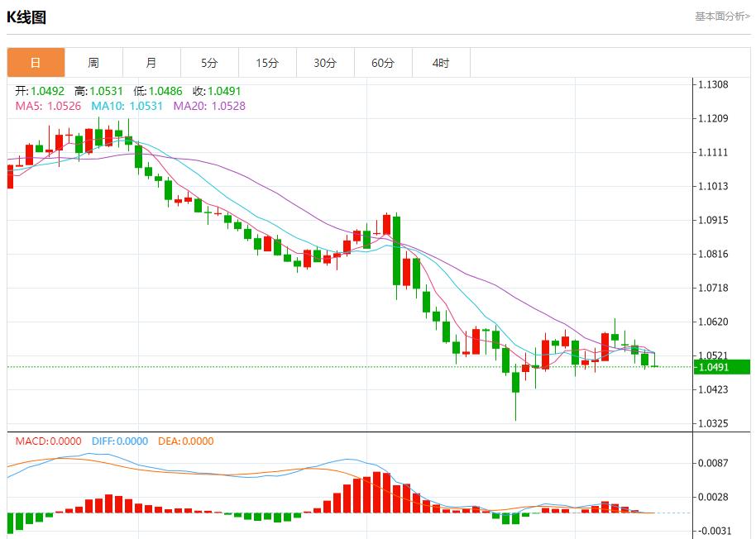Click the 1.1308 price axis label
756x539 pixels.
pyautogui.click(x=713, y=85)
